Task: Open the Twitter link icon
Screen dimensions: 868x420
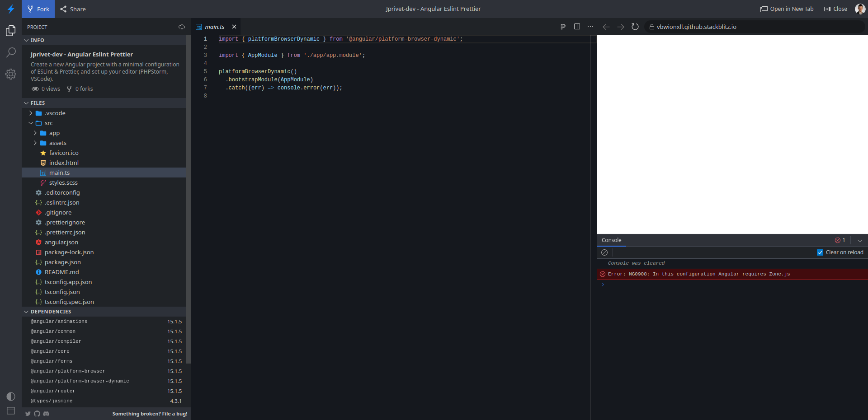Action: [x=28, y=414]
